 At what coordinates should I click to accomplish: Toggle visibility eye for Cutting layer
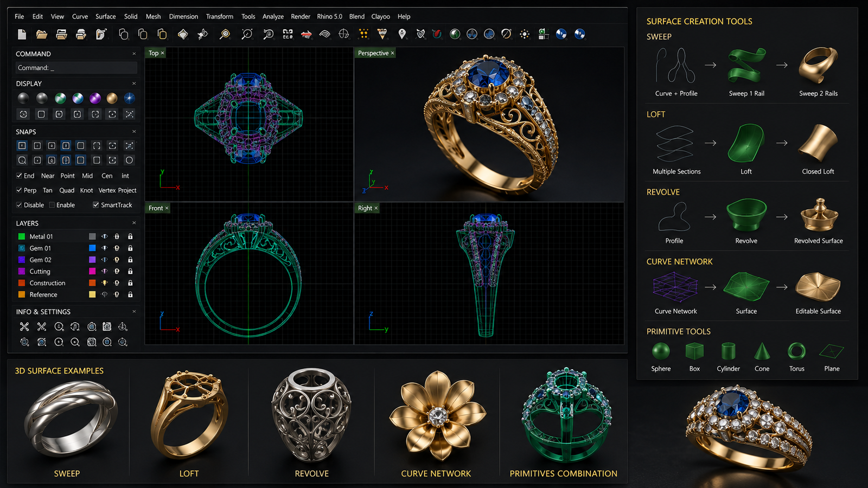104,271
